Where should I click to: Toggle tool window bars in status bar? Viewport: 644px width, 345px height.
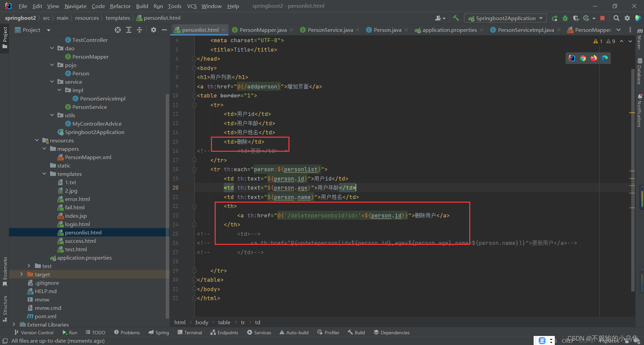click(x=5, y=341)
